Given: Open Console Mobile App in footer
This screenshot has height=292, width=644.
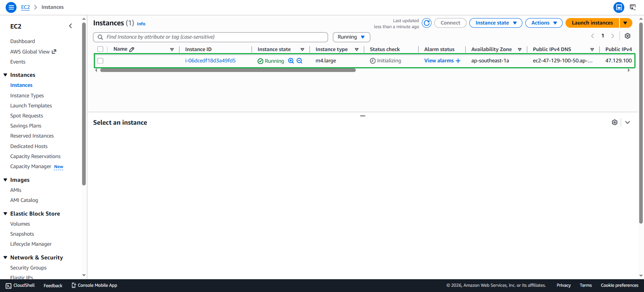Looking at the screenshot, I should click(x=94, y=286).
